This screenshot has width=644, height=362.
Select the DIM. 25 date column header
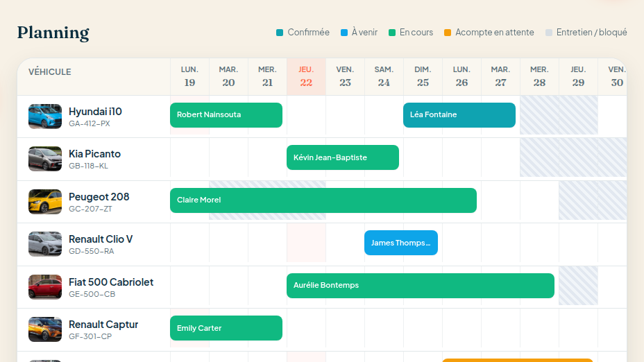tap(423, 76)
